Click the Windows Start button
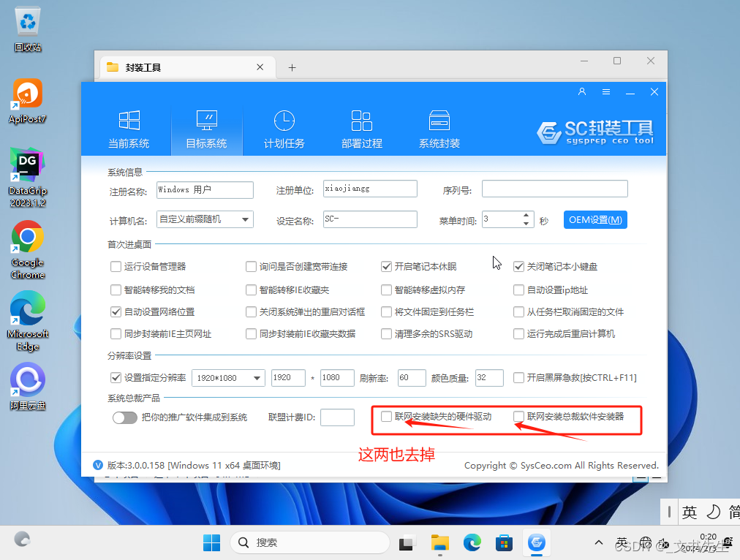The width and height of the screenshot is (740, 560). [x=211, y=542]
